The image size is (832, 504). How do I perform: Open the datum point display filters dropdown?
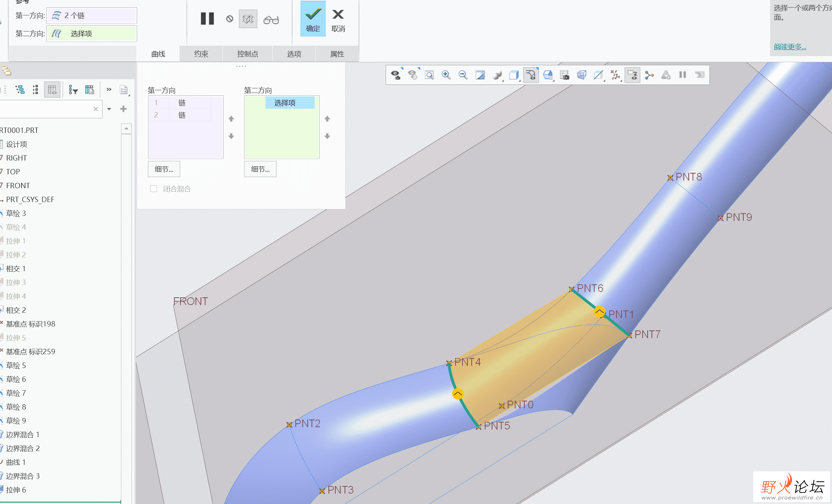click(616, 75)
